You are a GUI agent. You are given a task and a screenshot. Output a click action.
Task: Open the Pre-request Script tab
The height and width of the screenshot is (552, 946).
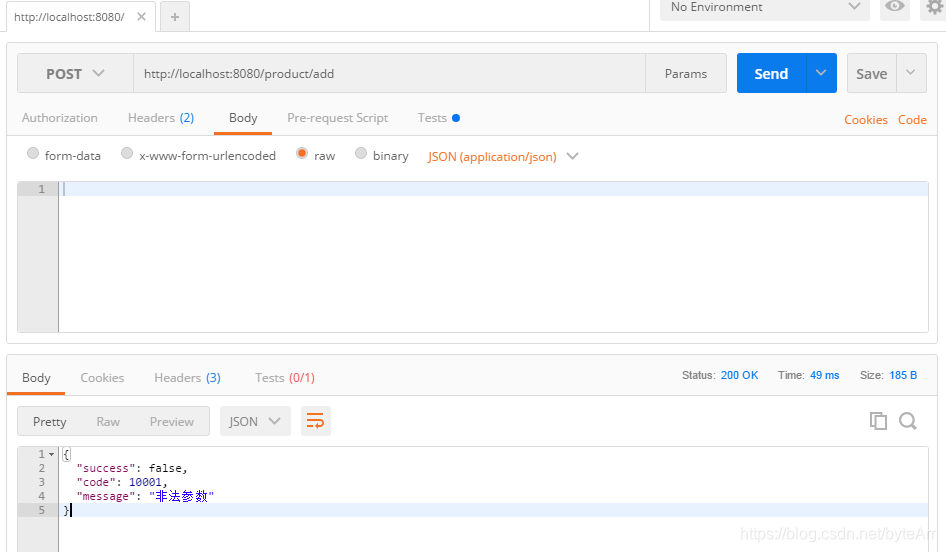337,118
